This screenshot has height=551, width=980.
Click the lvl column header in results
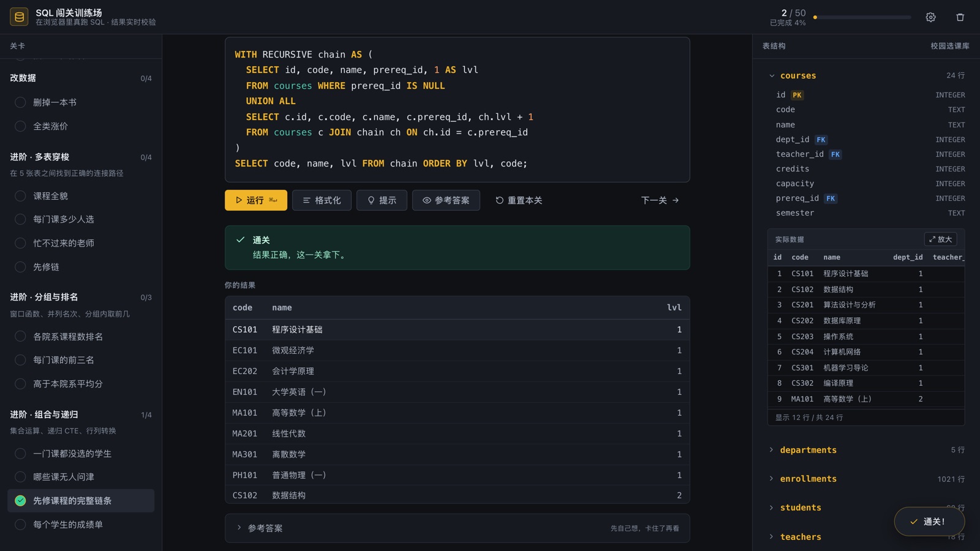pos(674,307)
